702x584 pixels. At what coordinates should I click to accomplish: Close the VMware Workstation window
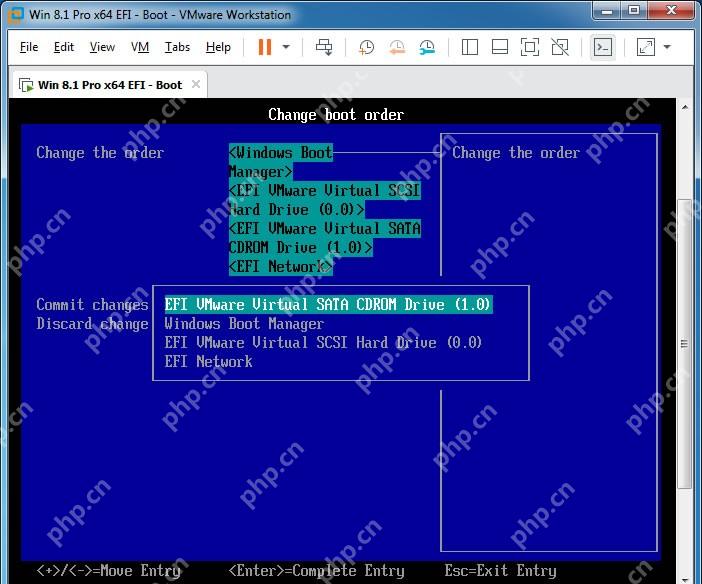tap(671, 11)
